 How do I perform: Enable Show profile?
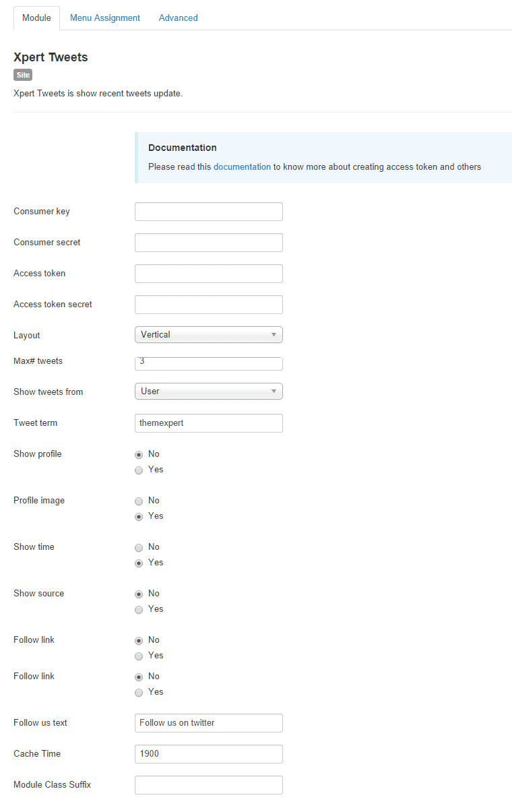(x=139, y=470)
